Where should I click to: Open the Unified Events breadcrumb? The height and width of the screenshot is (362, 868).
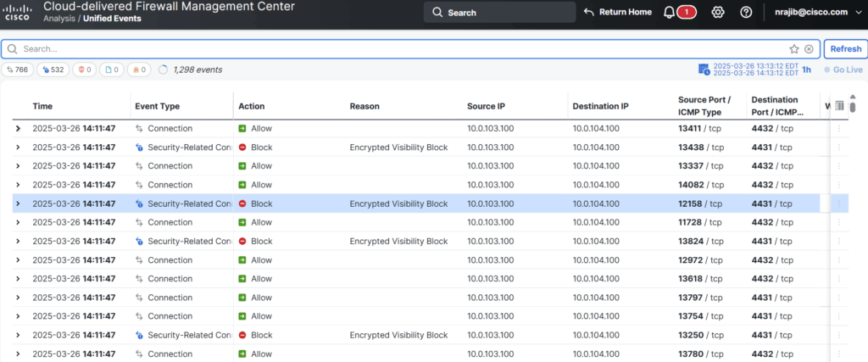(112, 19)
